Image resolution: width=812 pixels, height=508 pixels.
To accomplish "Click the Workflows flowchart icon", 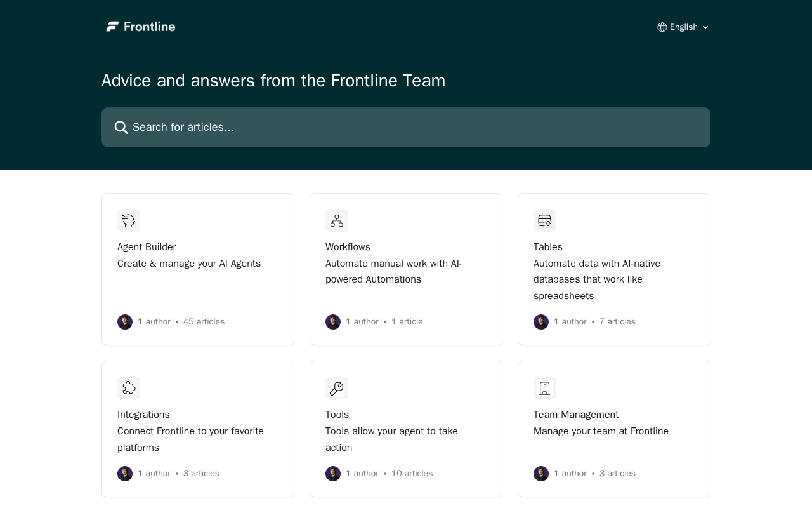I will (337, 220).
